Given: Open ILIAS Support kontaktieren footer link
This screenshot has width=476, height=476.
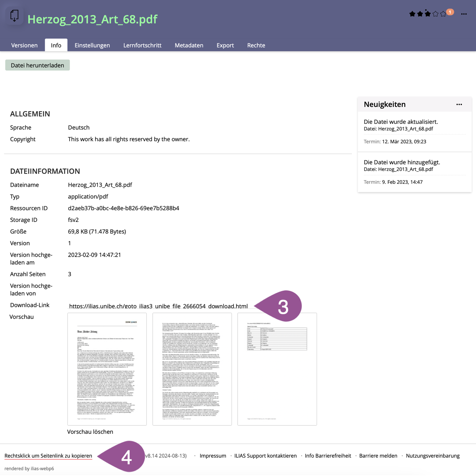Looking at the screenshot, I should [x=265, y=456].
